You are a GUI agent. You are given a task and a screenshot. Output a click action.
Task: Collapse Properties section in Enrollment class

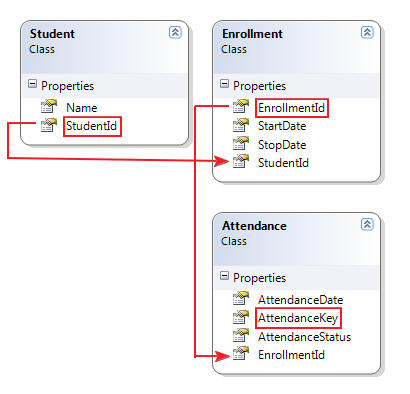[x=224, y=84]
